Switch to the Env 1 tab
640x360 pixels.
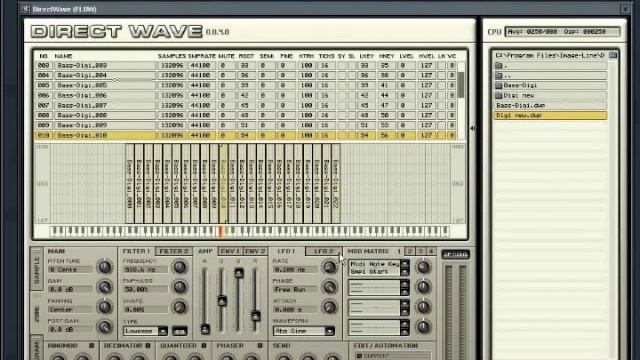[x=230, y=251]
